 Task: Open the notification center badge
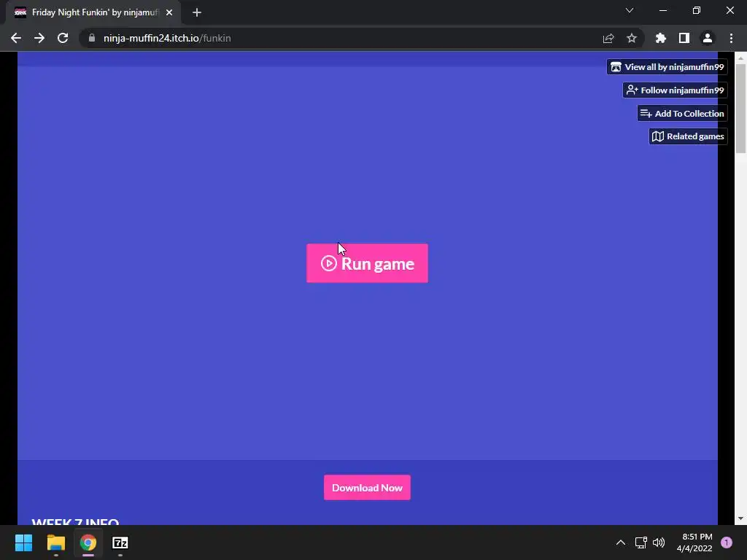(x=727, y=542)
